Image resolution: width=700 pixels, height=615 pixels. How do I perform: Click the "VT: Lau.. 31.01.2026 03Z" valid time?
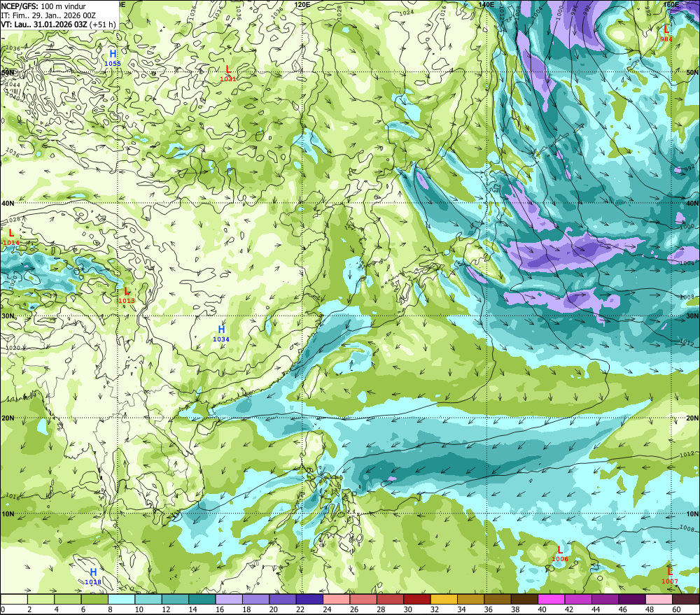(x=44, y=24)
